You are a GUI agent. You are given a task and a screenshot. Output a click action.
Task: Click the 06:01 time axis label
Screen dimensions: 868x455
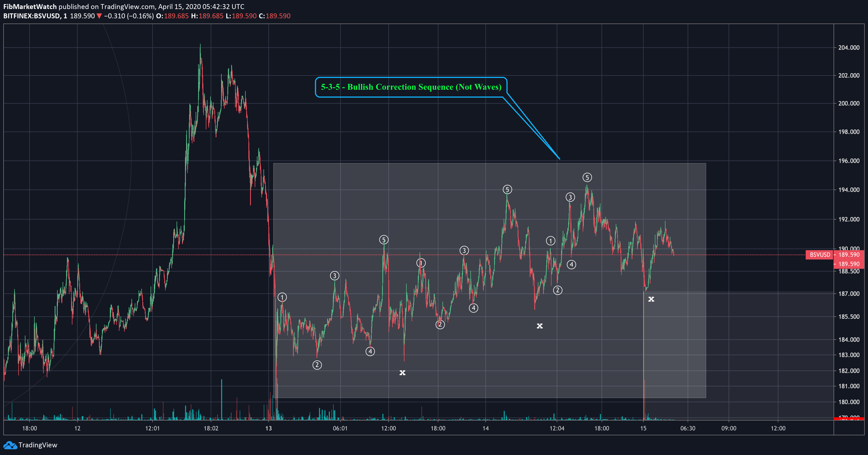(x=340, y=428)
